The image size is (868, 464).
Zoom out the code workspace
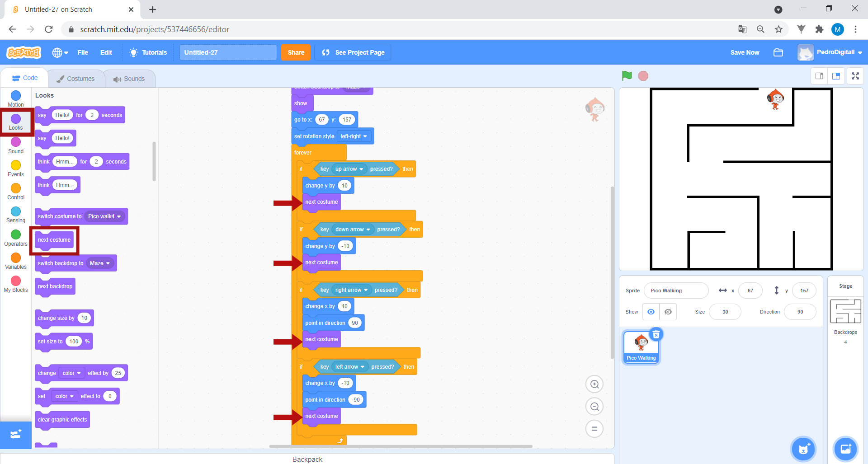[594, 407]
